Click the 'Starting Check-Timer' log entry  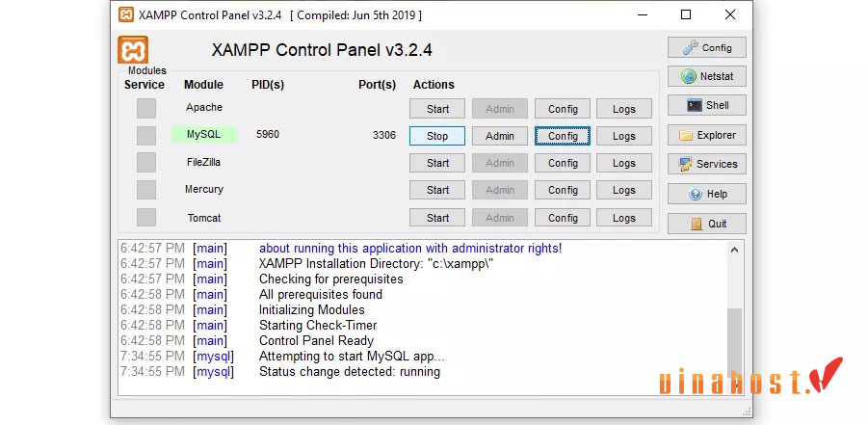pos(318,326)
